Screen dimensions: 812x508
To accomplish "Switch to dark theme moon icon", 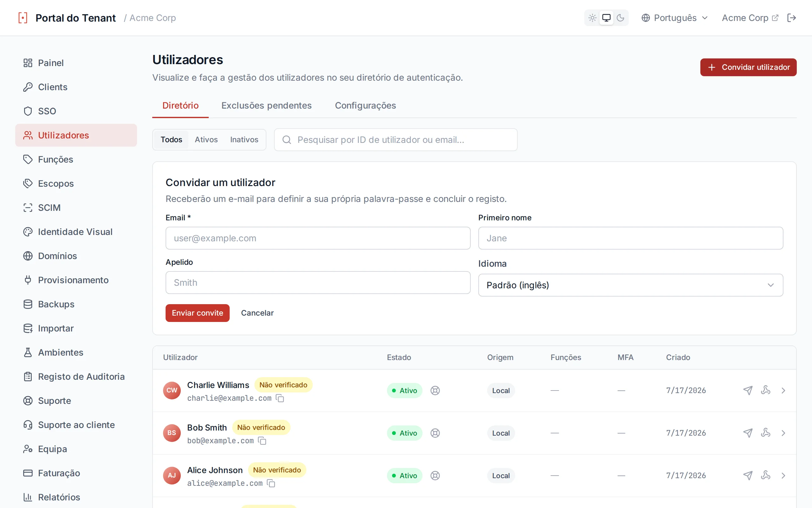I will [620, 18].
